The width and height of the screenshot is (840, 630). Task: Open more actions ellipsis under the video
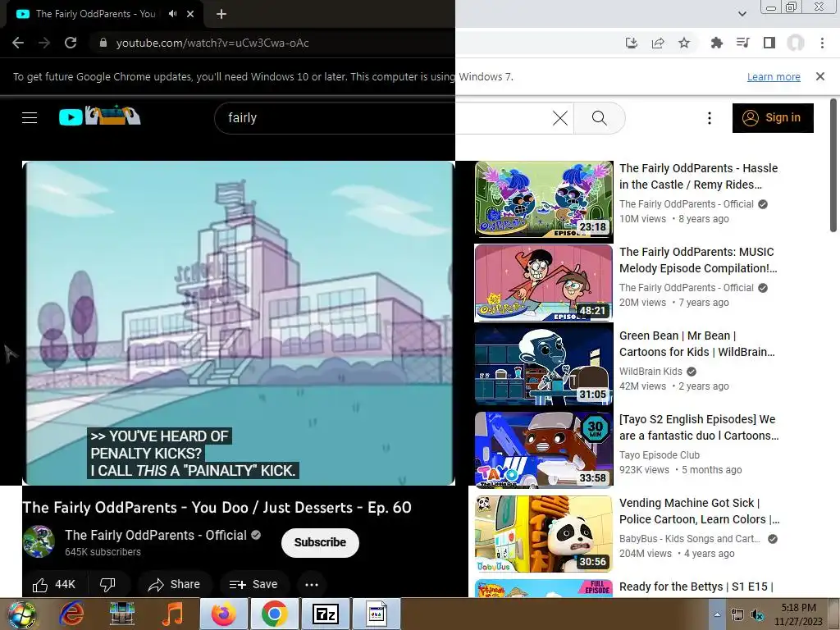pyautogui.click(x=312, y=584)
